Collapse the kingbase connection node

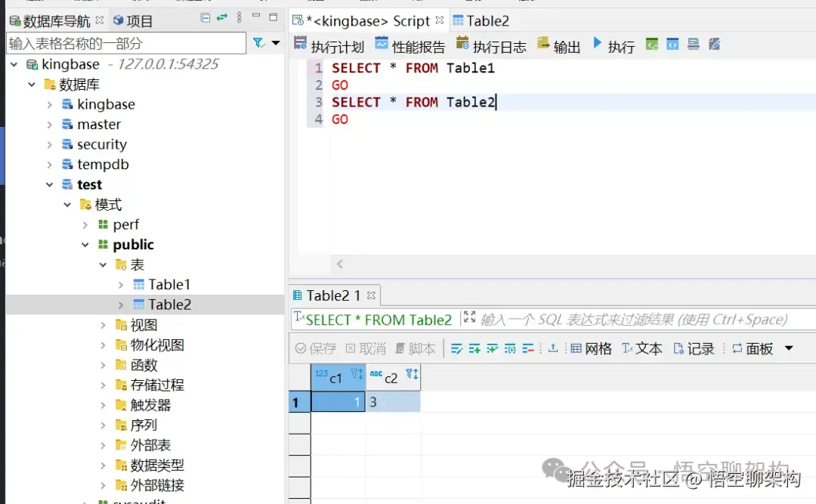pos(14,64)
